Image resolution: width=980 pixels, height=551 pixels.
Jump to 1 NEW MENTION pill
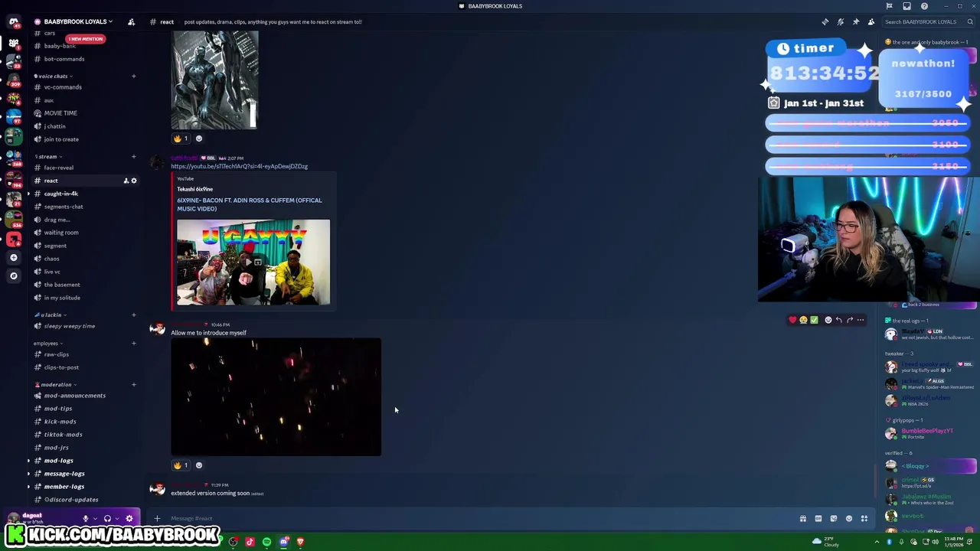click(x=85, y=39)
